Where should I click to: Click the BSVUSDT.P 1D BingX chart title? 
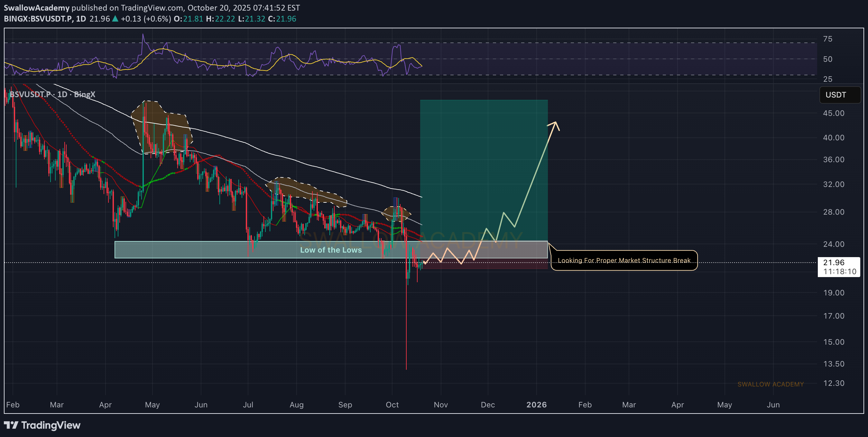(x=52, y=94)
